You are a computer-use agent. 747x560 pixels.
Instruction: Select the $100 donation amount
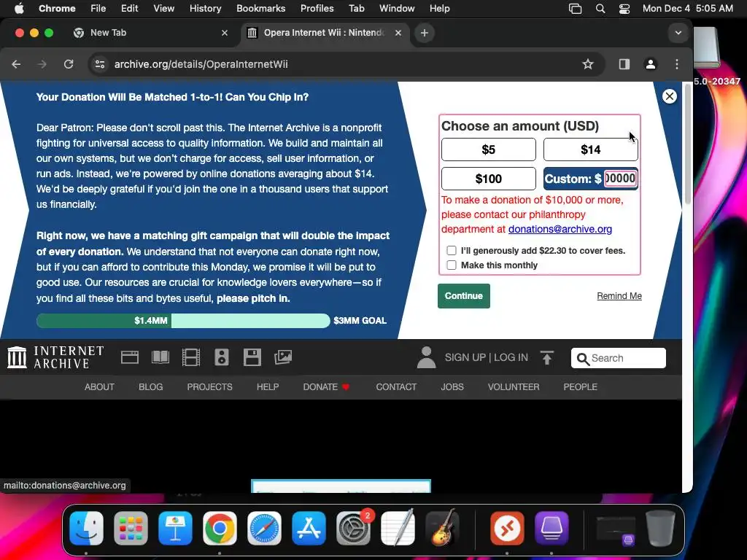click(488, 179)
